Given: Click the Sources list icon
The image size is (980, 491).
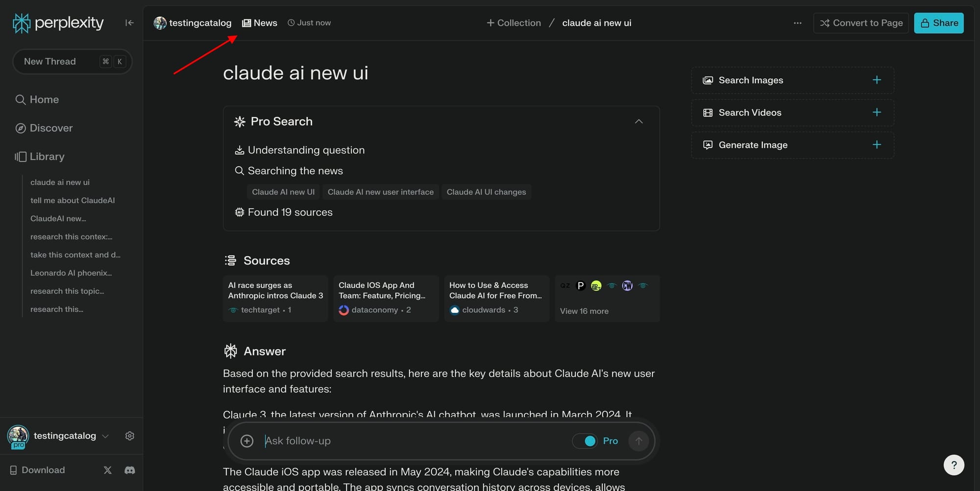Looking at the screenshot, I should click(x=230, y=260).
